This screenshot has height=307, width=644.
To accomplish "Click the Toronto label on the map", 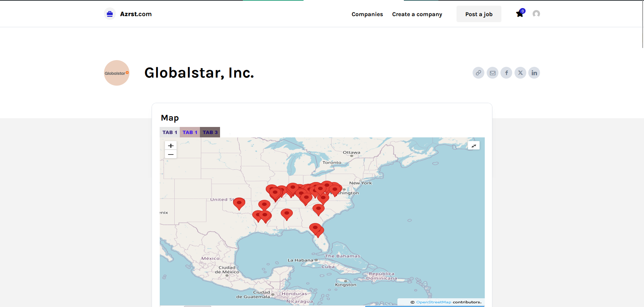I will click(x=332, y=163).
